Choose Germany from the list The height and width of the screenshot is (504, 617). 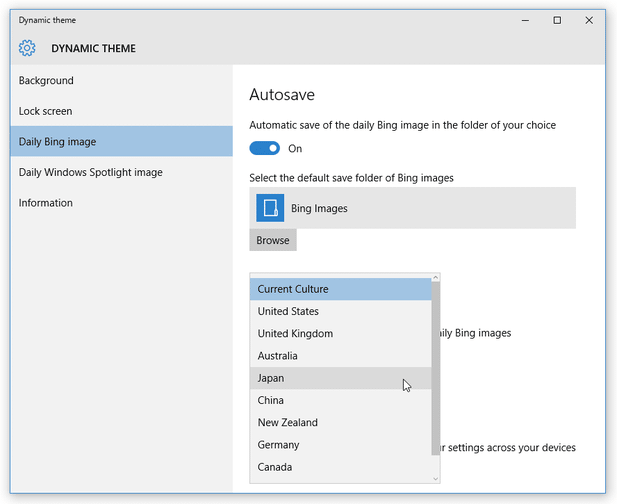pyautogui.click(x=341, y=445)
